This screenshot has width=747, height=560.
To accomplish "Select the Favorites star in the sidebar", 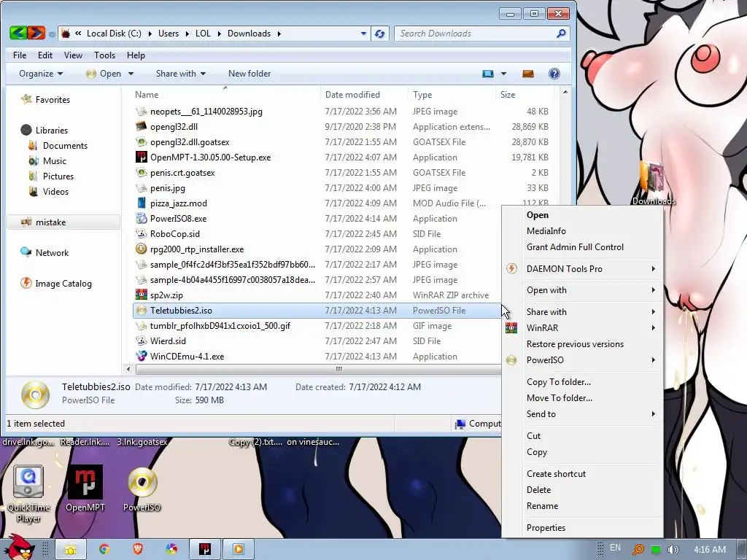I will [26, 99].
